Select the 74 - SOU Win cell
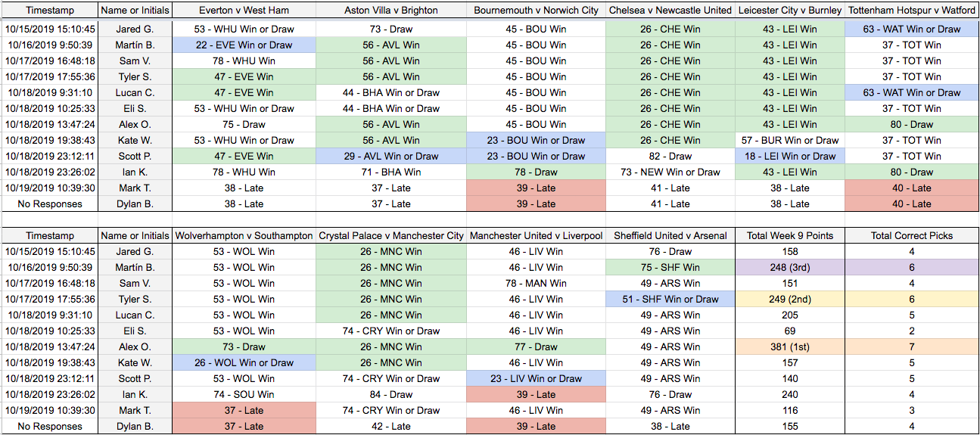This screenshot has height=435, width=980. click(x=244, y=395)
